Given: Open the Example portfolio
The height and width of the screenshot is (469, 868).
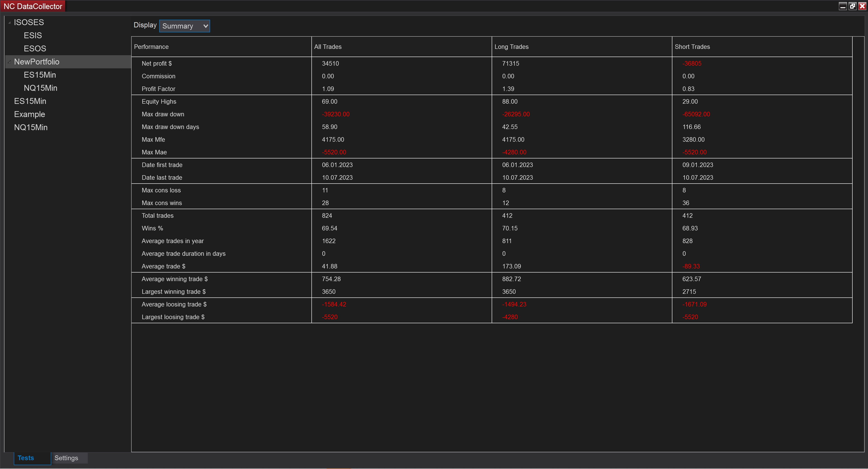Looking at the screenshot, I should tap(29, 114).
